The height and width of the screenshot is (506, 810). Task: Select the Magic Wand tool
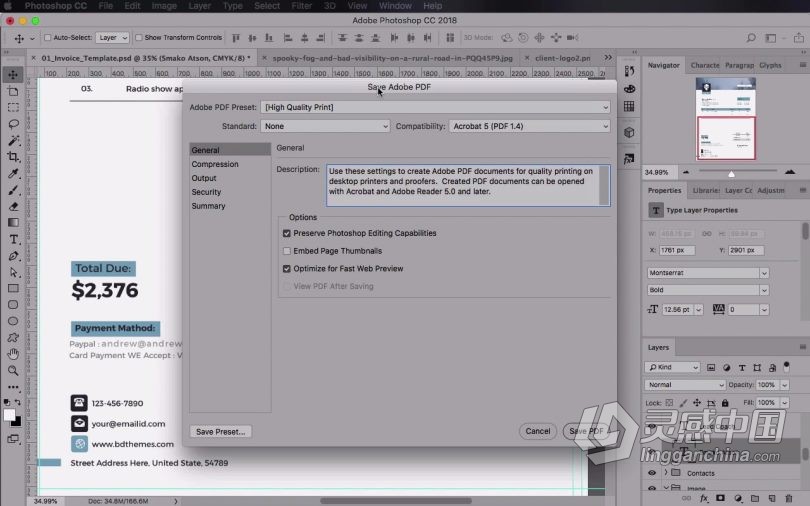[x=13, y=140]
